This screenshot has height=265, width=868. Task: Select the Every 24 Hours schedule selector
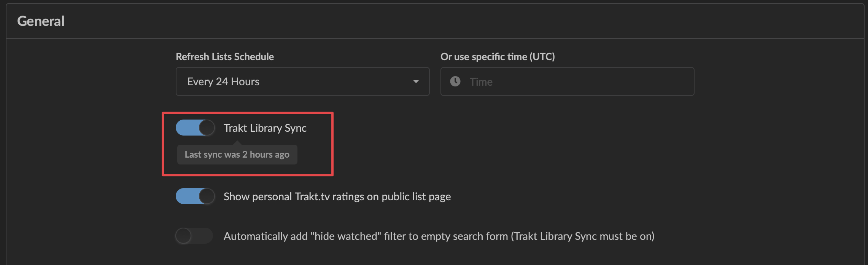coord(302,81)
